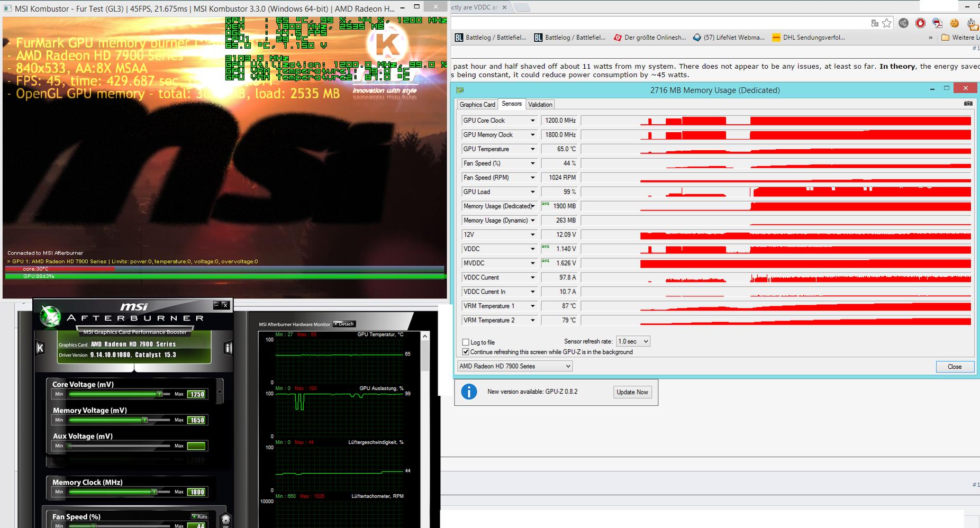Viewport: 980px width, 528px height.
Task: Take a GPU-Z screenshot with the camera icon
Action: pyautogui.click(x=968, y=104)
